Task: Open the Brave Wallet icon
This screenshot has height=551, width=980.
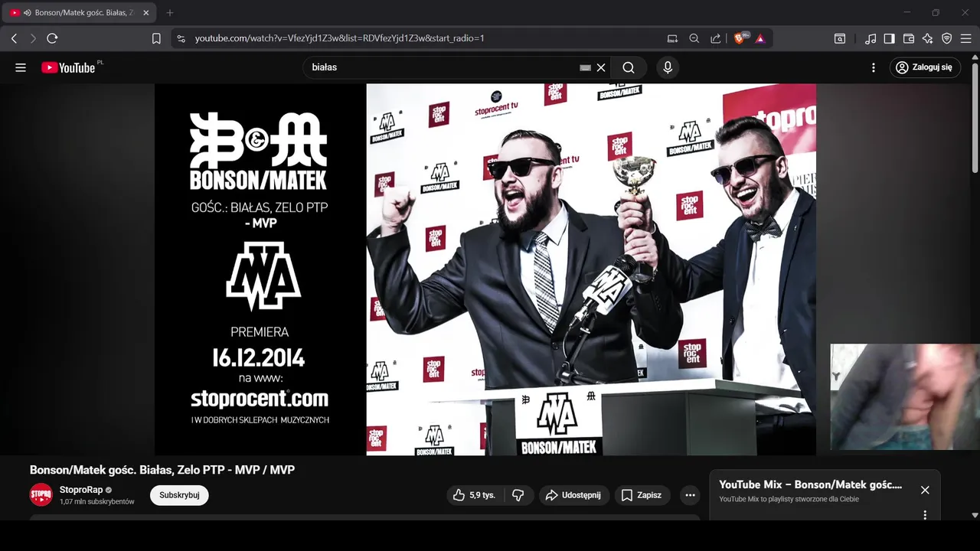Action: pos(909,38)
